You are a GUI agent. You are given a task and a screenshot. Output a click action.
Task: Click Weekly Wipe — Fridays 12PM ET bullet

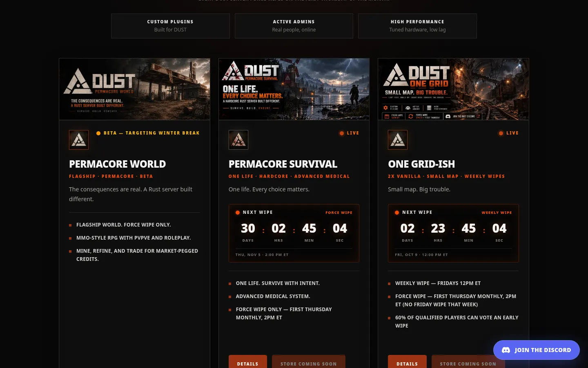click(438, 283)
